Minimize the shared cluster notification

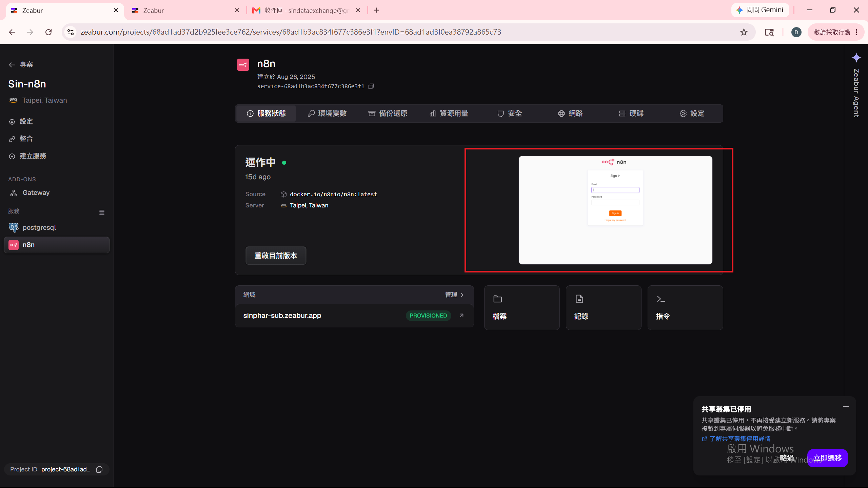point(846,406)
